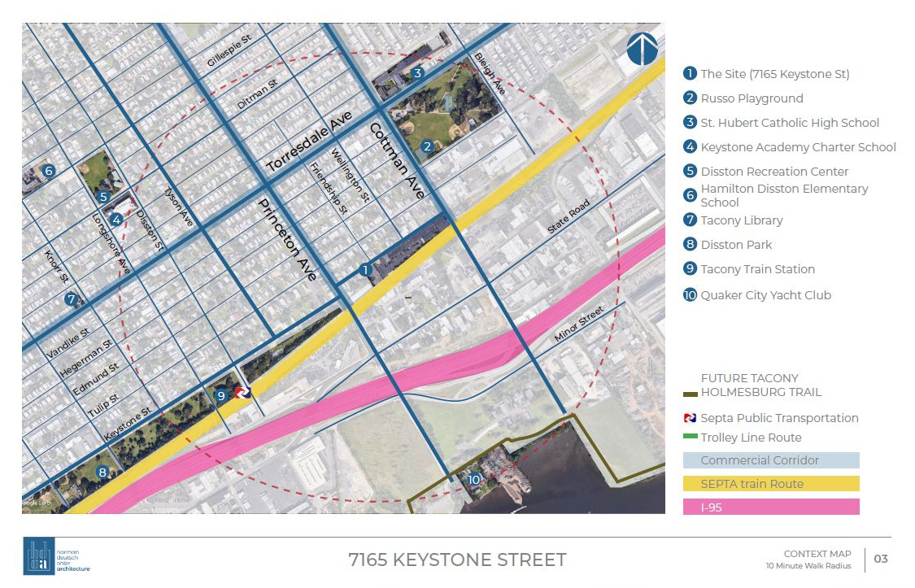This screenshot has height=588, width=915.
Task: Click the pink I-95 legend swatch
Action: [x=771, y=507]
